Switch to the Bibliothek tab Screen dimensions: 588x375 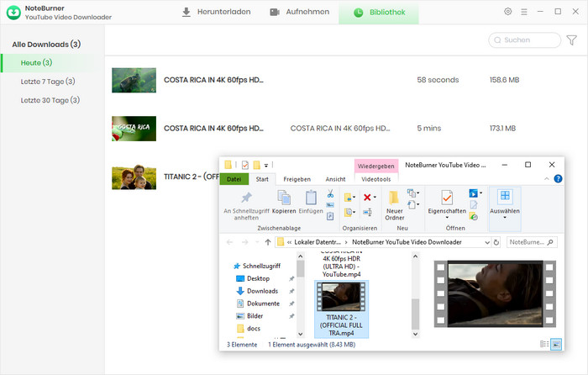coord(379,13)
